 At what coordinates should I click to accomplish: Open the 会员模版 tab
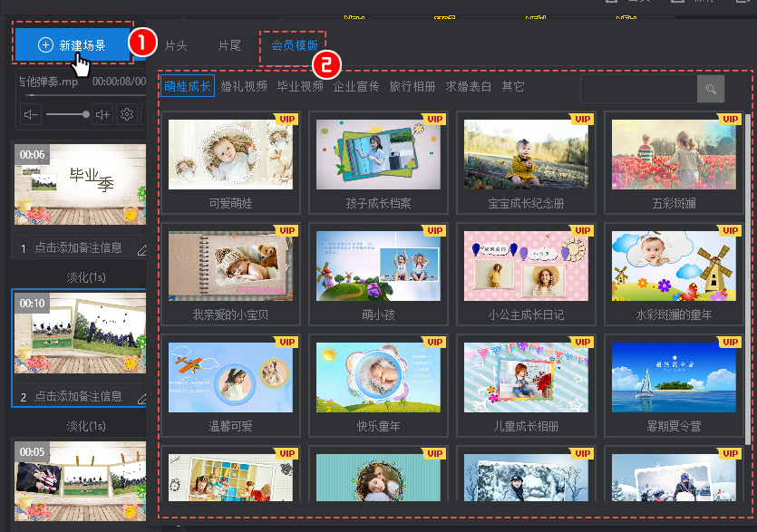pyautogui.click(x=294, y=44)
